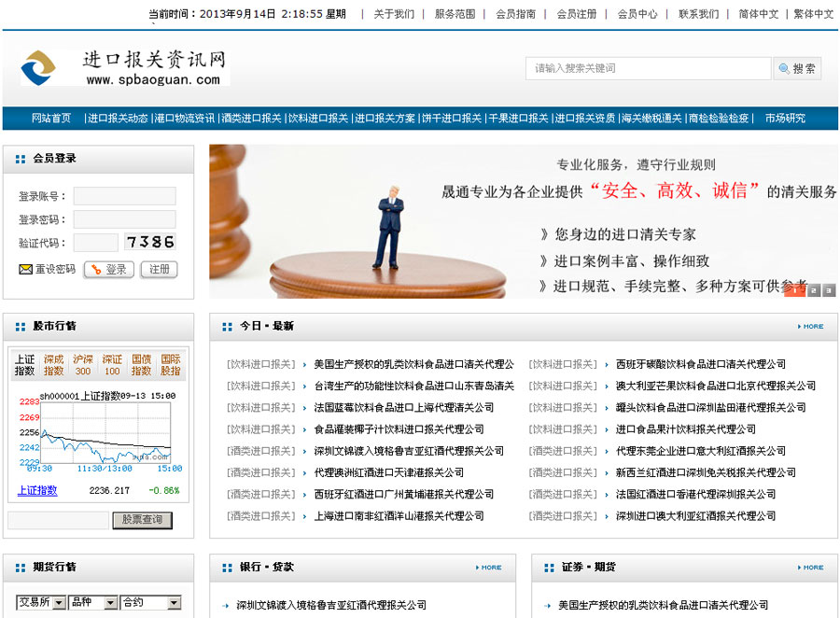The image size is (840, 618).
Task: Open article 法国蓝莓饮料食品进口上海代理清关公司
Action: pos(404,407)
